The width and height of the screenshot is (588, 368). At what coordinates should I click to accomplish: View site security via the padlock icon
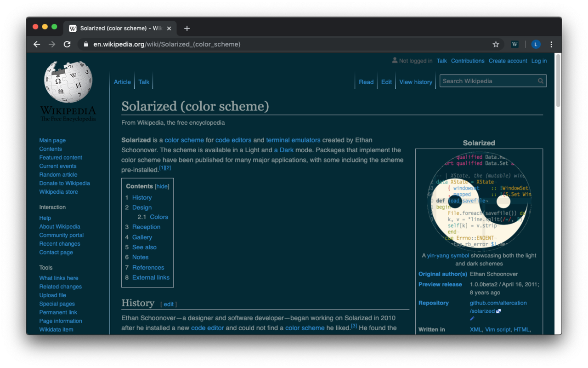point(85,44)
